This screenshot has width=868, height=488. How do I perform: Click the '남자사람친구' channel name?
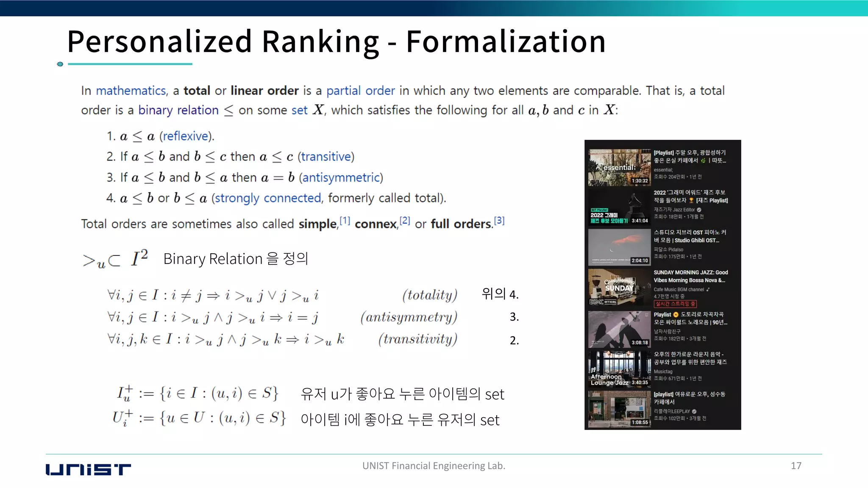pyautogui.click(x=667, y=332)
